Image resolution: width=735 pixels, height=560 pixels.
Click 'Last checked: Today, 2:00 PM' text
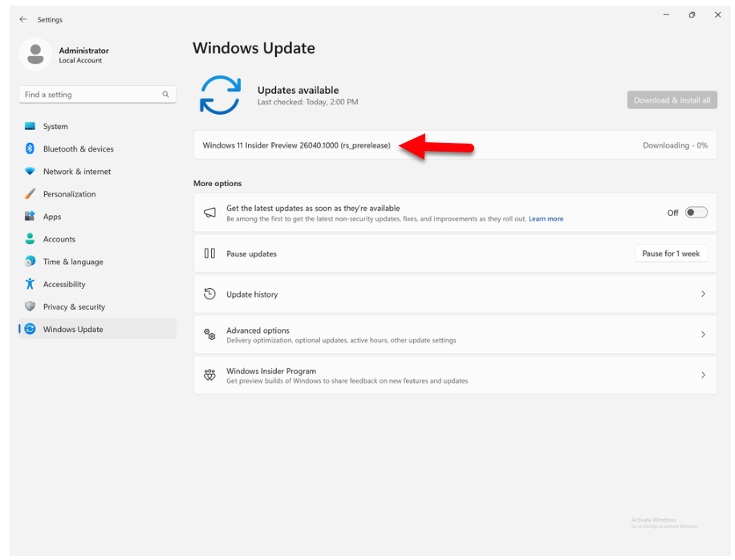pos(307,102)
